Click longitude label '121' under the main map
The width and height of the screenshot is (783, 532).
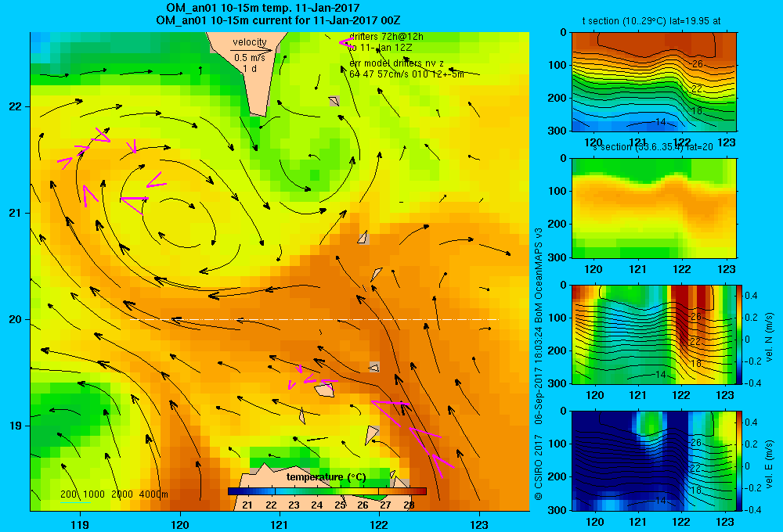(x=280, y=524)
